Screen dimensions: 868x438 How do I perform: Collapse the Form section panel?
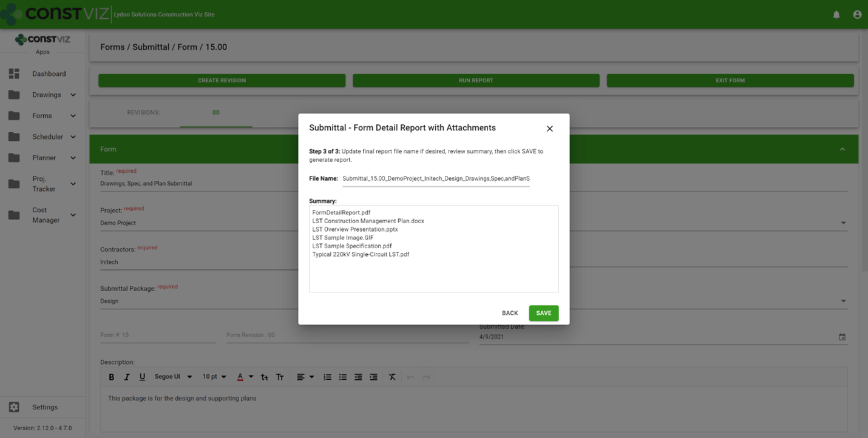[x=842, y=149]
